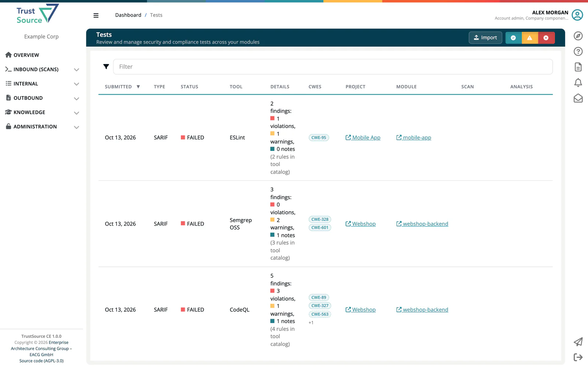Expand the Internal menu chevron
This screenshot has height=368, width=588.
pos(76,84)
